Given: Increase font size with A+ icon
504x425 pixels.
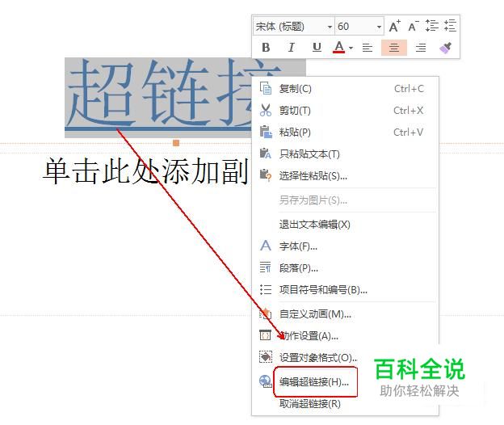Looking at the screenshot, I should [x=394, y=27].
